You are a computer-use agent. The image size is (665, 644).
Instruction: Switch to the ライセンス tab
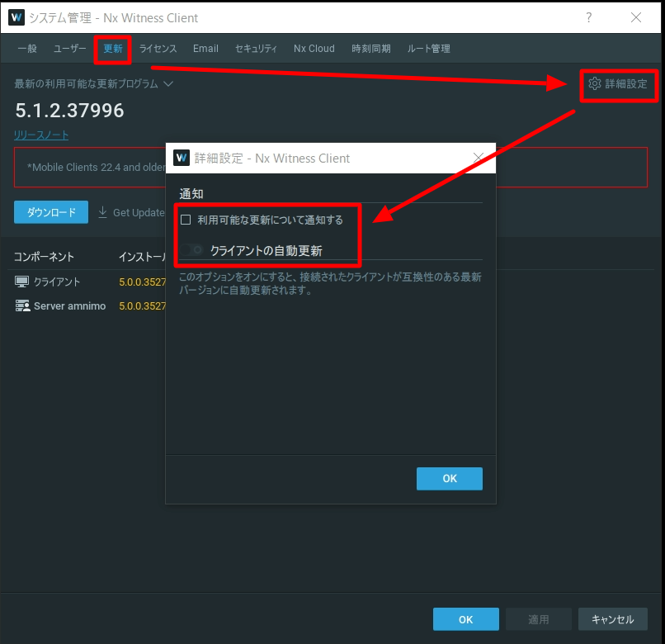coord(158,49)
